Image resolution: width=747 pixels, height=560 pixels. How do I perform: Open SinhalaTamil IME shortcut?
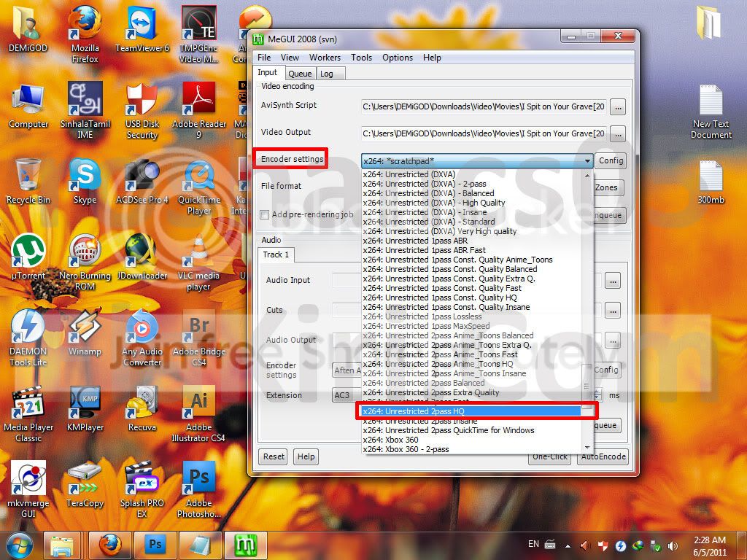(x=85, y=109)
